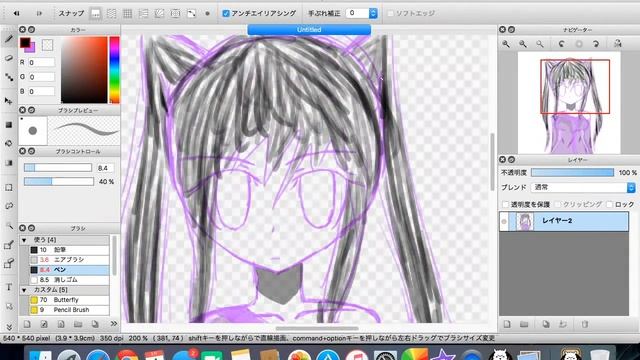Hide layer レイヤー2 with visibility dot
Image resolution: width=640 pixels, height=360 pixels.
504,222
